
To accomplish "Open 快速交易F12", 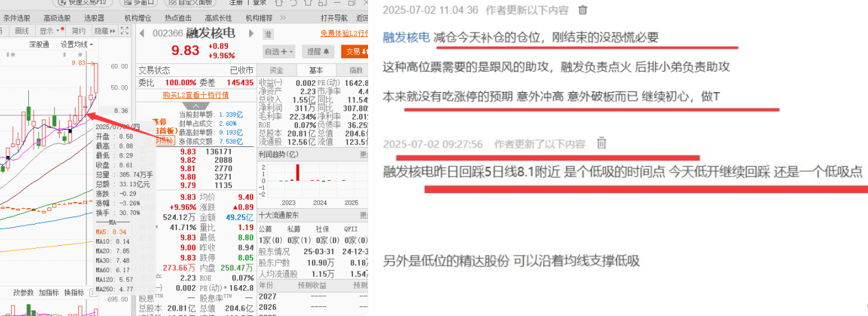I will pos(82,3).
